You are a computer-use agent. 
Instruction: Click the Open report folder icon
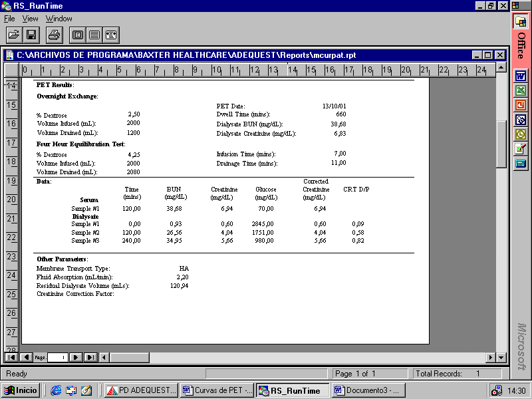tap(14, 35)
